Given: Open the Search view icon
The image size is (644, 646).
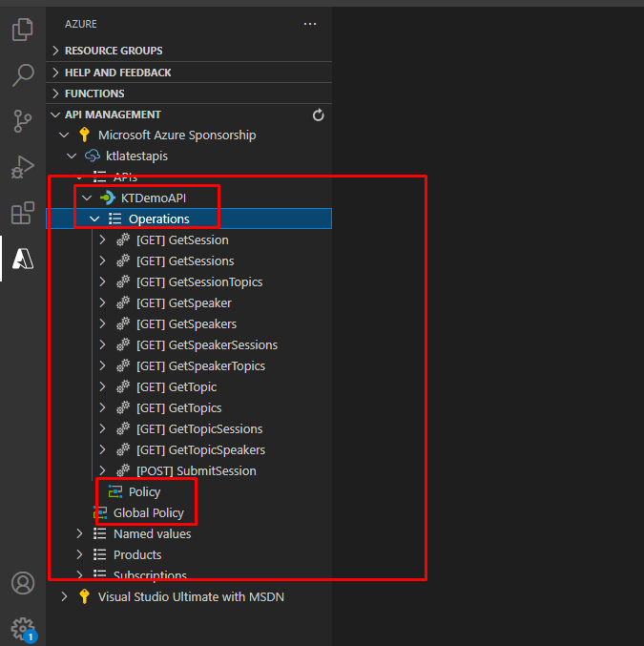Looking at the screenshot, I should (23, 75).
